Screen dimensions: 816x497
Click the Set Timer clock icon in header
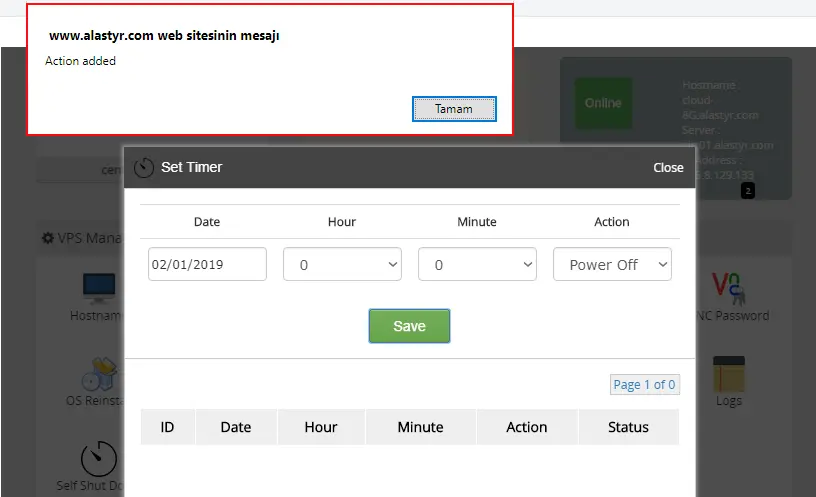(x=144, y=168)
